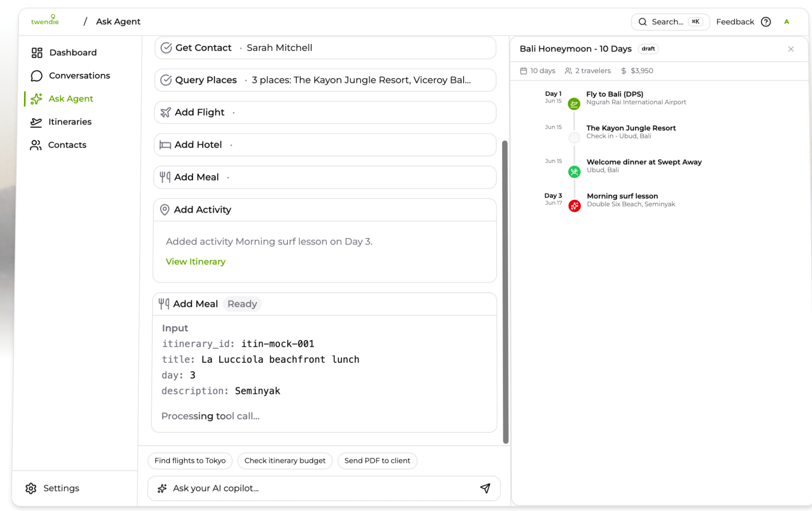Select the Kayon Jungle Resort hotel marker
812x511 pixels.
point(574,138)
